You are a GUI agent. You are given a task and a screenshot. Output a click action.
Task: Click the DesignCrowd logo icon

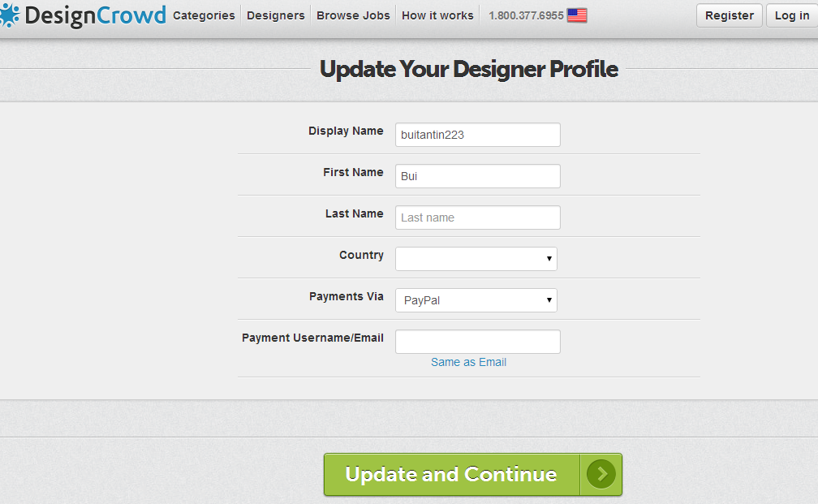(10, 15)
